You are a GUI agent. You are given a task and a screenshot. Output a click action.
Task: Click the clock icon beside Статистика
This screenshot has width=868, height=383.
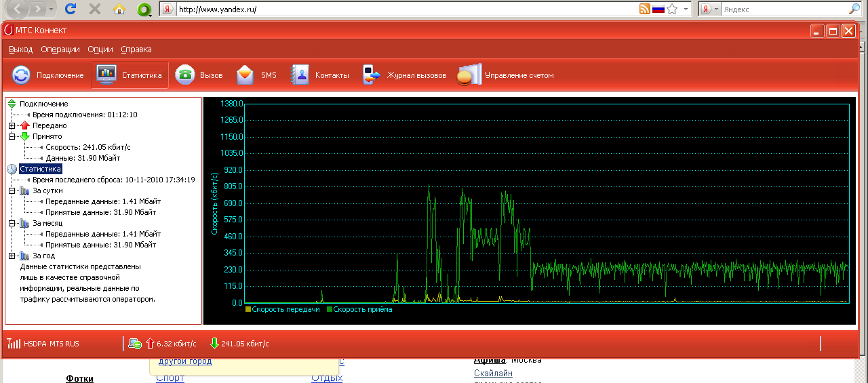coord(12,169)
